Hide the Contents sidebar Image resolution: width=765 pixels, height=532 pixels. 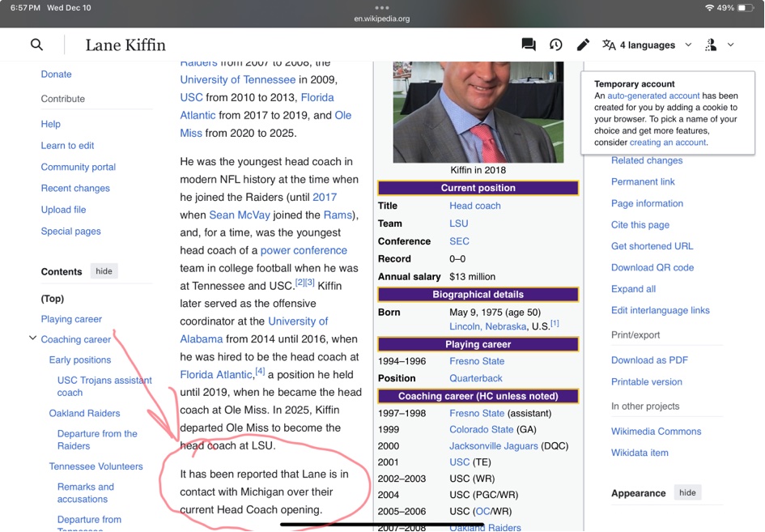tap(104, 271)
